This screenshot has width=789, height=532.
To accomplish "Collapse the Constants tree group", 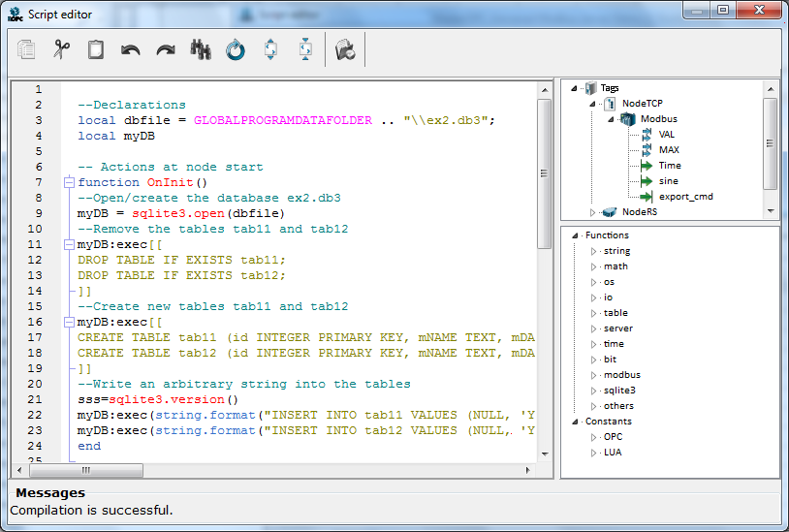I will [x=575, y=422].
